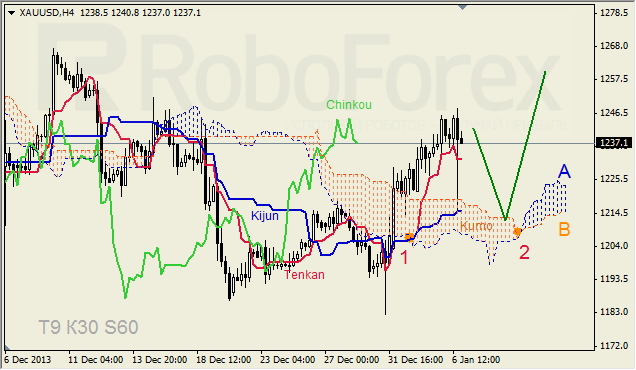This screenshot has width=636, height=370.
Task: Click the 1268.0 price axis label
Action: pyautogui.click(x=614, y=46)
